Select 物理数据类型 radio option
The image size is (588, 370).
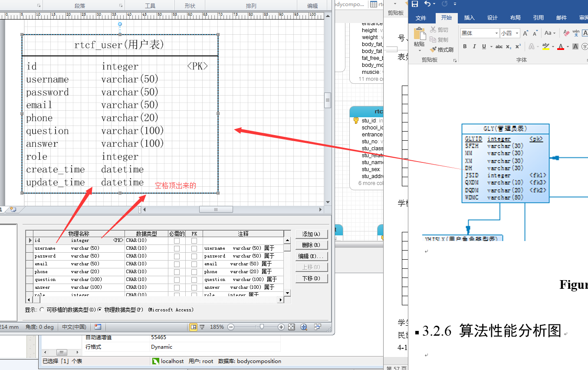pos(100,310)
